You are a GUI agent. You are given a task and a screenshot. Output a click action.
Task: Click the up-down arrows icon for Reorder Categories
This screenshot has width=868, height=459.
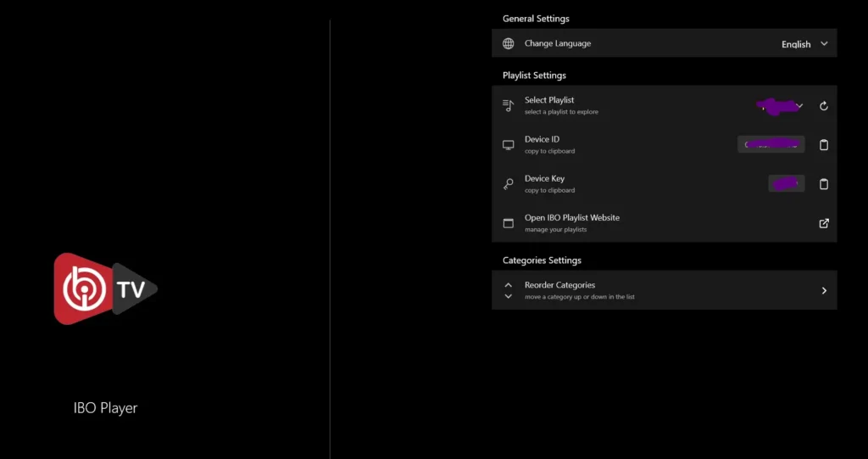509,290
